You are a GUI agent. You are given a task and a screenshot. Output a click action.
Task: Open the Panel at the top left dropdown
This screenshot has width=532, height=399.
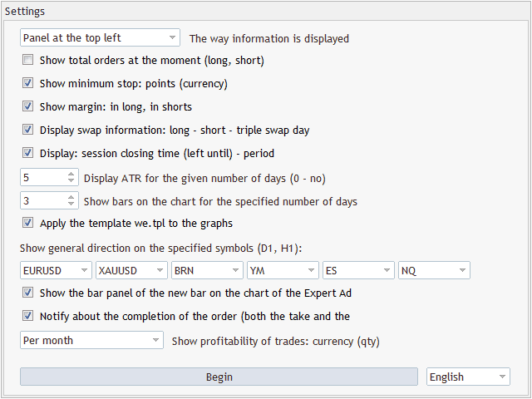100,37
